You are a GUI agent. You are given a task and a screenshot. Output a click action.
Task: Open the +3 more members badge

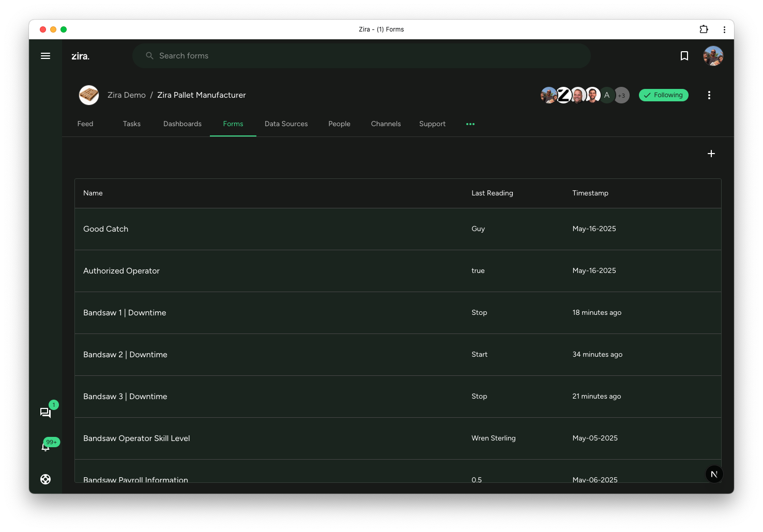pyautogui.click(x=621, y=95)
